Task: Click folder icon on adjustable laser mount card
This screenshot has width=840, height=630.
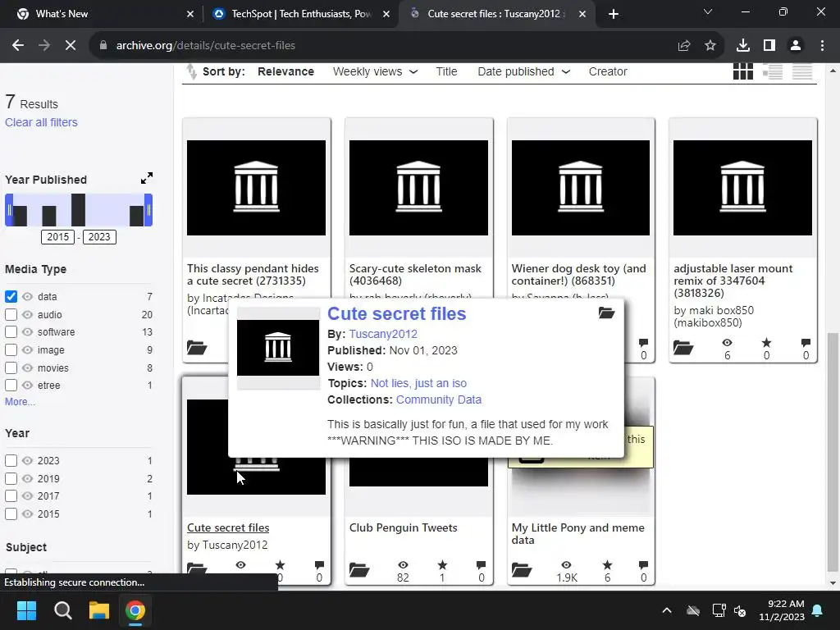Action: tap(683, 348)
